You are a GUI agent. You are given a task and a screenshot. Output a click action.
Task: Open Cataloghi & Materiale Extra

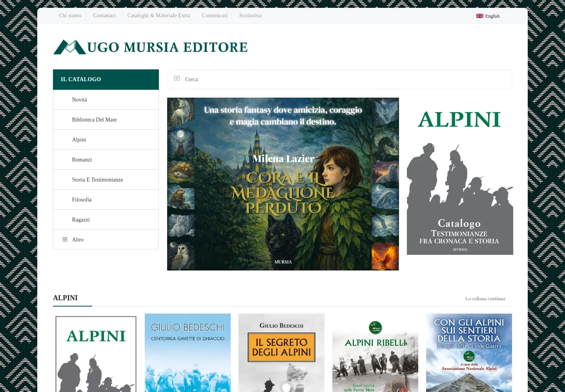[159, 16]
